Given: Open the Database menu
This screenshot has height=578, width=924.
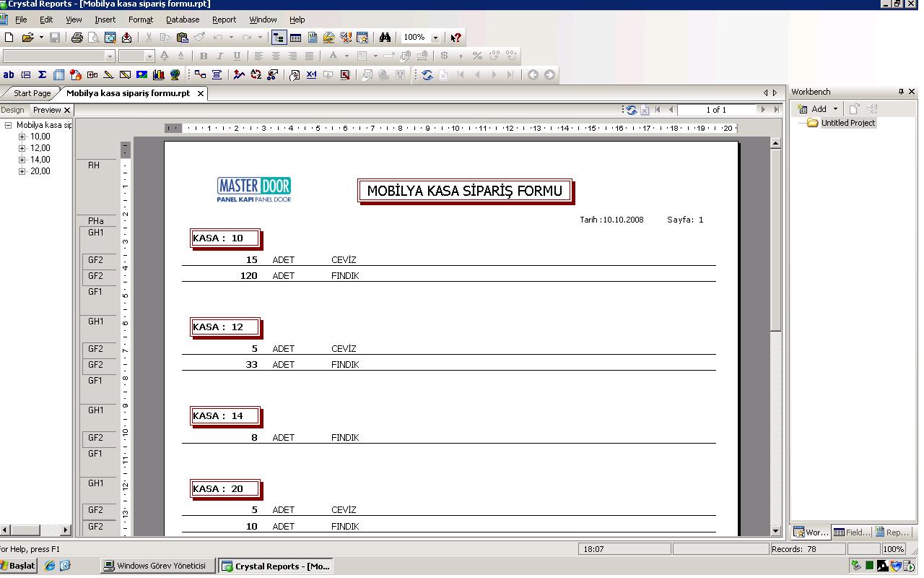Looking at the screenshot, I should pos(182,20).
